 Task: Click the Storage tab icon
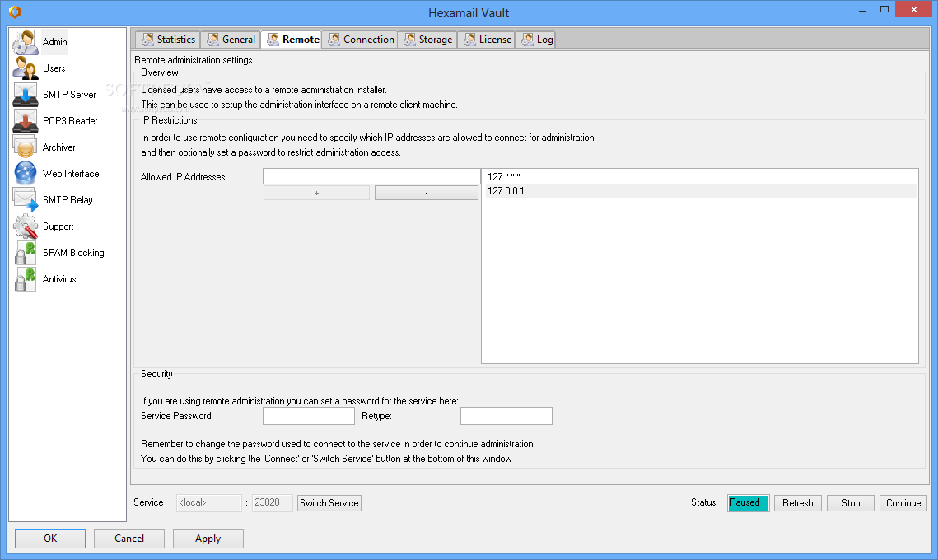410,40
